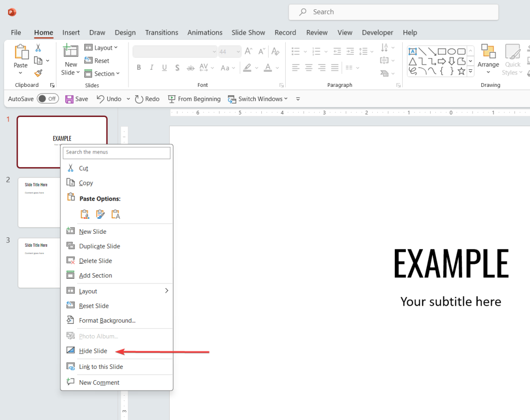Image resolution: width=530 pixels, height=420 pixels.
Task: Click Increase List Level icon
Action: tap(350, 51)
